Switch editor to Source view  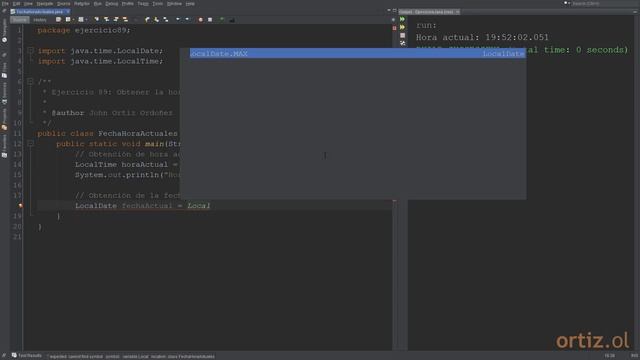coord(20,20)
